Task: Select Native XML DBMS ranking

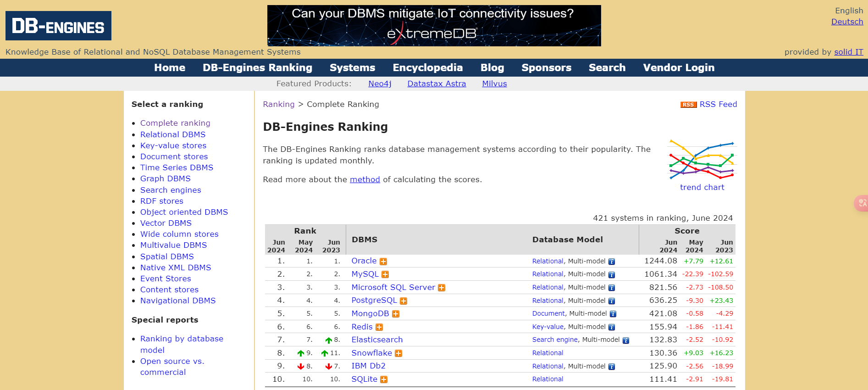Action: [176, 267]
